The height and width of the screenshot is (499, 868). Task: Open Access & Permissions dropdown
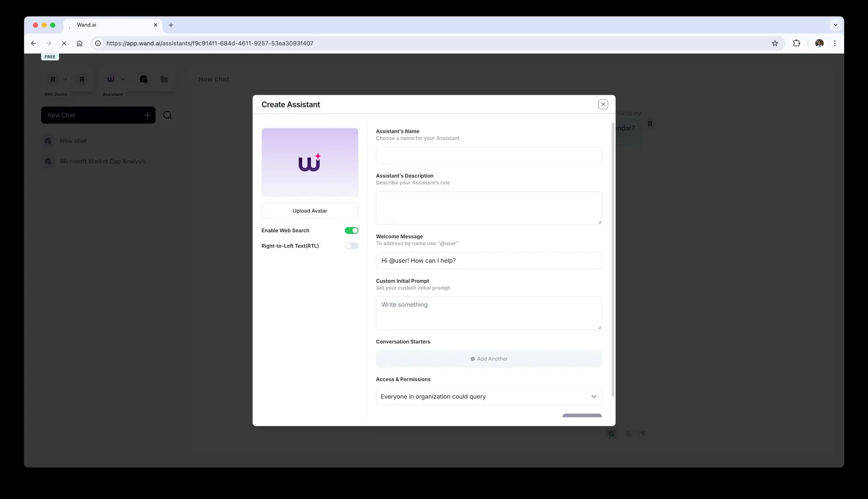click(488, 396)
